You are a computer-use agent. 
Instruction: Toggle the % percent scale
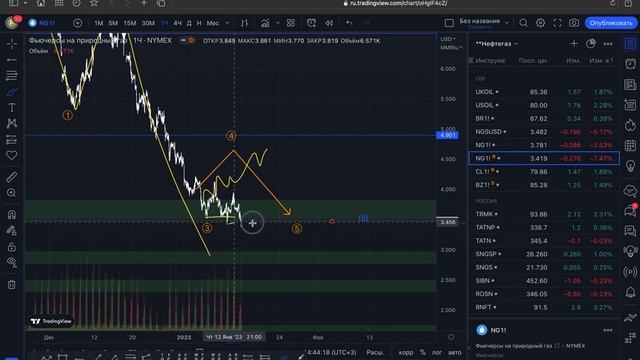click(x=422, y=352)
